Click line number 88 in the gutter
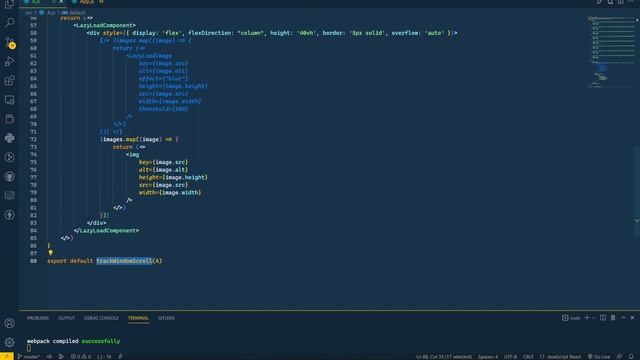640x360 pixels. (33, 261)
